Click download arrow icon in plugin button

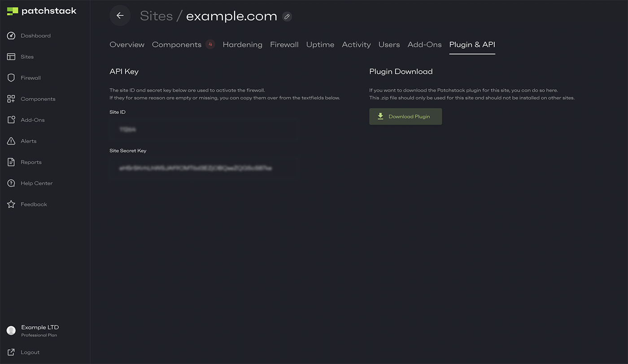pos(380,117)
